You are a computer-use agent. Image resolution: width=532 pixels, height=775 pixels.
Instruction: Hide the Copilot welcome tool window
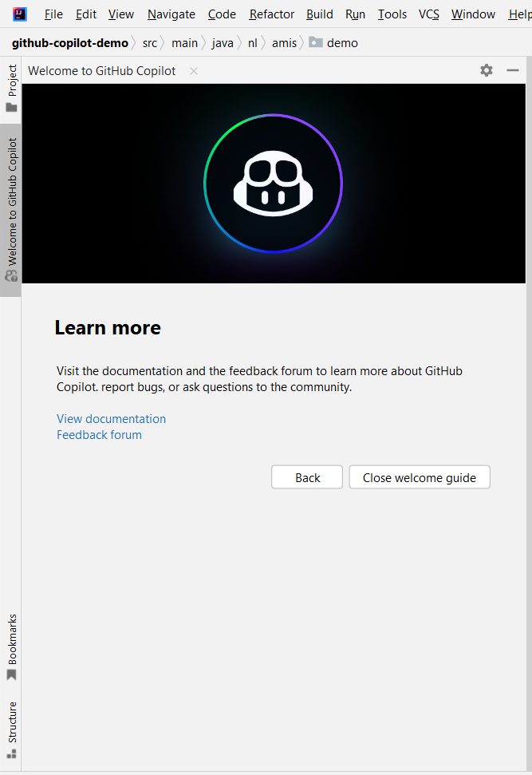tap(513, 70)
